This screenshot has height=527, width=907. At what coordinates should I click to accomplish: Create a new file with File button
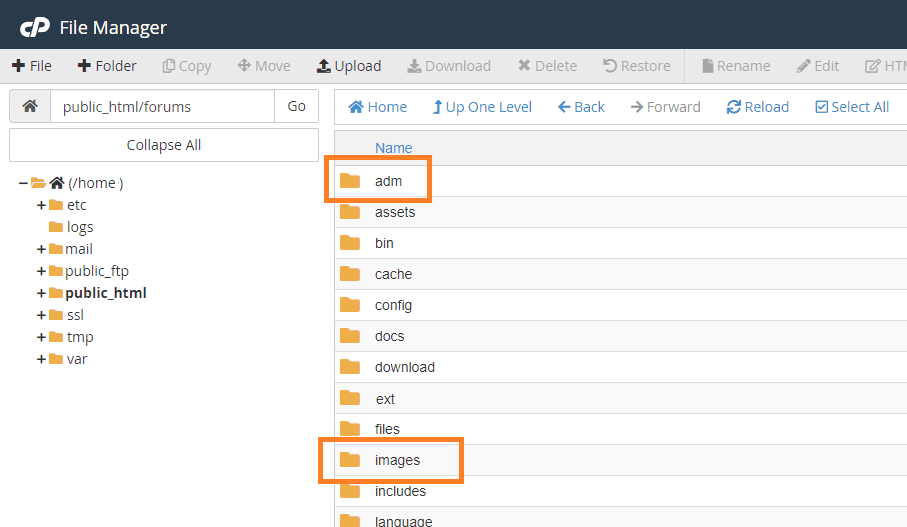[32, 66]
